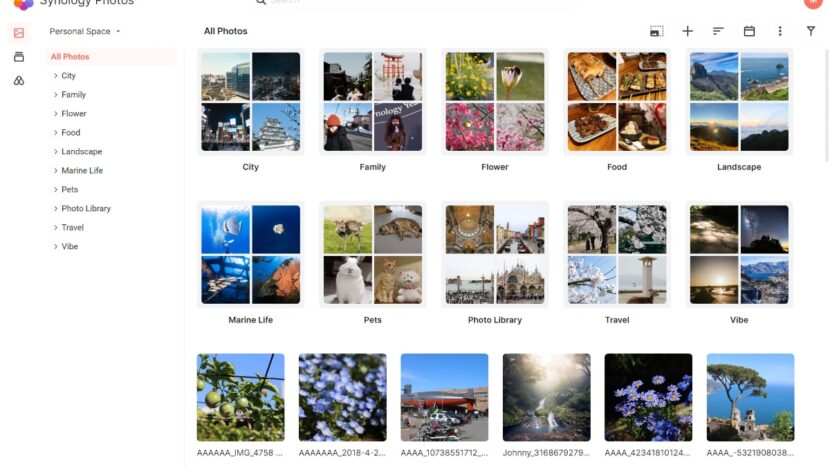This screenshot has height=467, width=830.
Task: Switch to timeline calendar view icon
Action: tap(749, 31)
